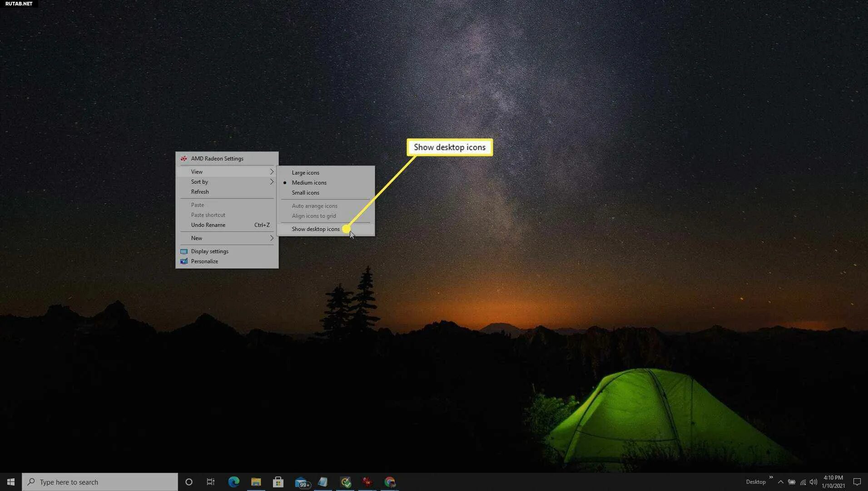Choose Refresh in the context menu
This screenshot has height=491, width=868.
[x=227, y=192]
